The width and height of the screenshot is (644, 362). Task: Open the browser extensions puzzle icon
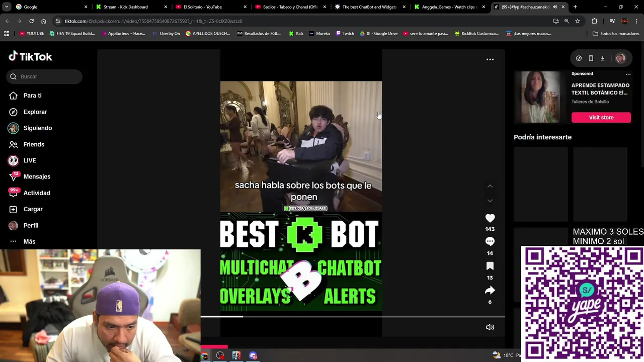click(595, 21)
